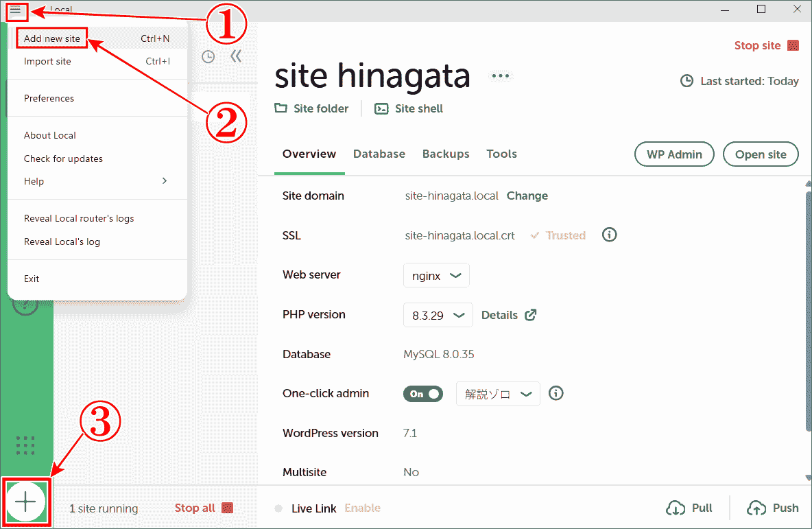Viewport: 812px width, 529px height.
Task: Open the three-dot site options menu
Action: click(x=500, y=76)
